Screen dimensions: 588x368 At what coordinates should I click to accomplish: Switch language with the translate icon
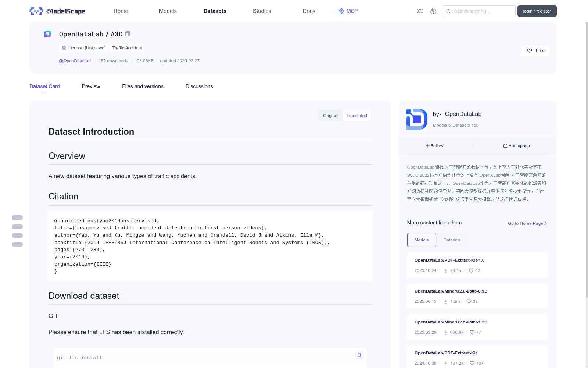click(433, 11)
